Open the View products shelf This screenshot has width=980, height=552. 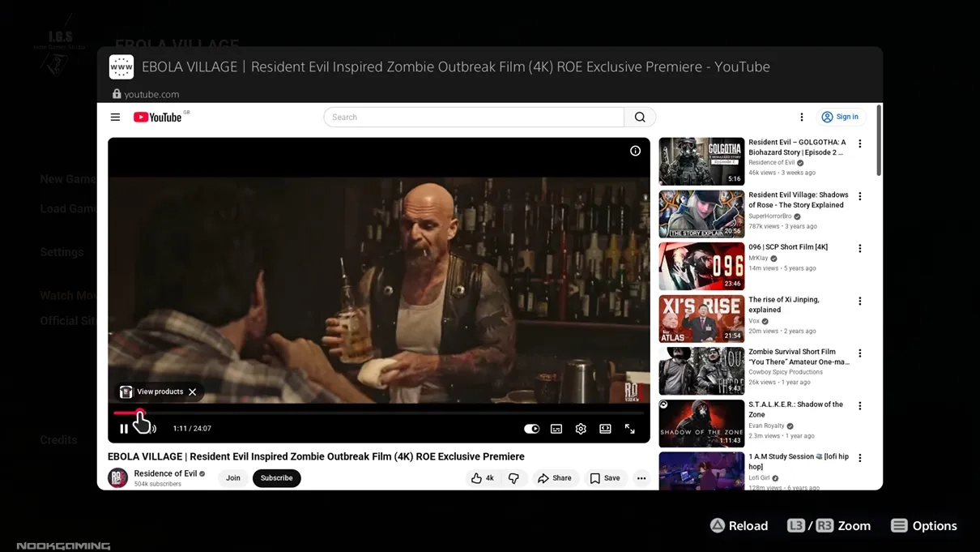[152, 392]
